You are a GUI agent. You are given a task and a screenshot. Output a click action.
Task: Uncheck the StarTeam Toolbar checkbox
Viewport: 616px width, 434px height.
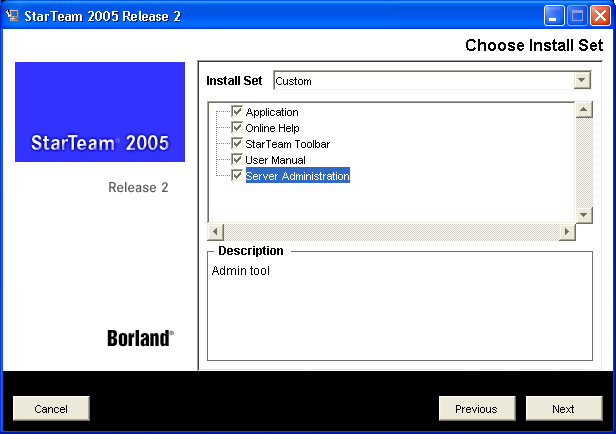point(237,144)
